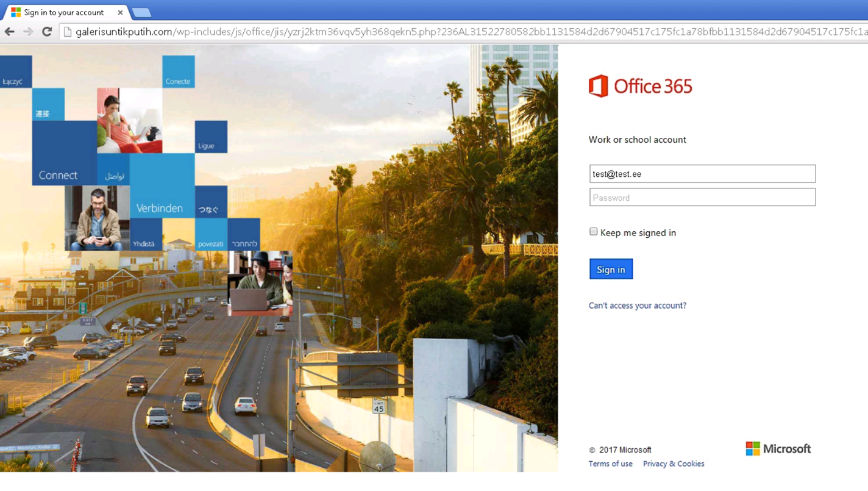Image resolution: width=868 pixels, height=491 pixels.
Task: Open the 'Can't access your account?' link
Action: click(x=637, y=306)
